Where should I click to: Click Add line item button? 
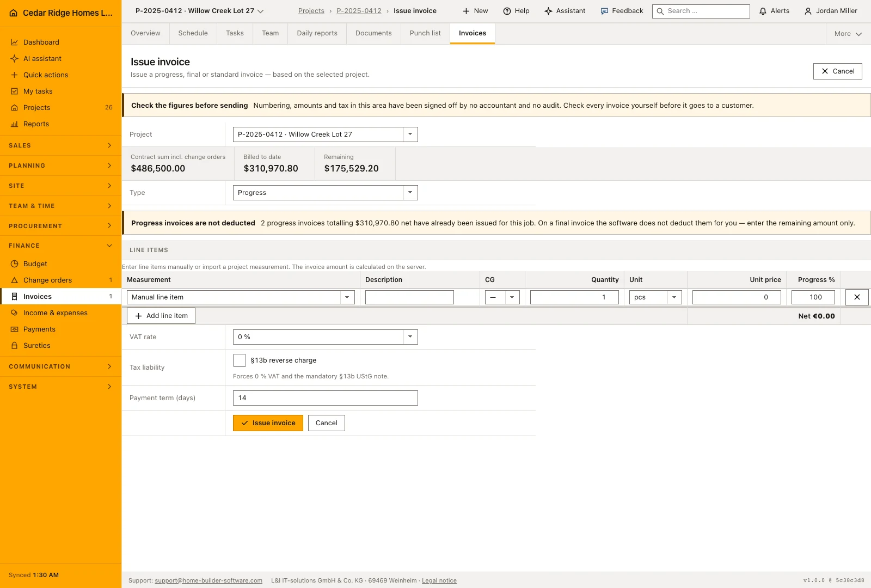161,316
